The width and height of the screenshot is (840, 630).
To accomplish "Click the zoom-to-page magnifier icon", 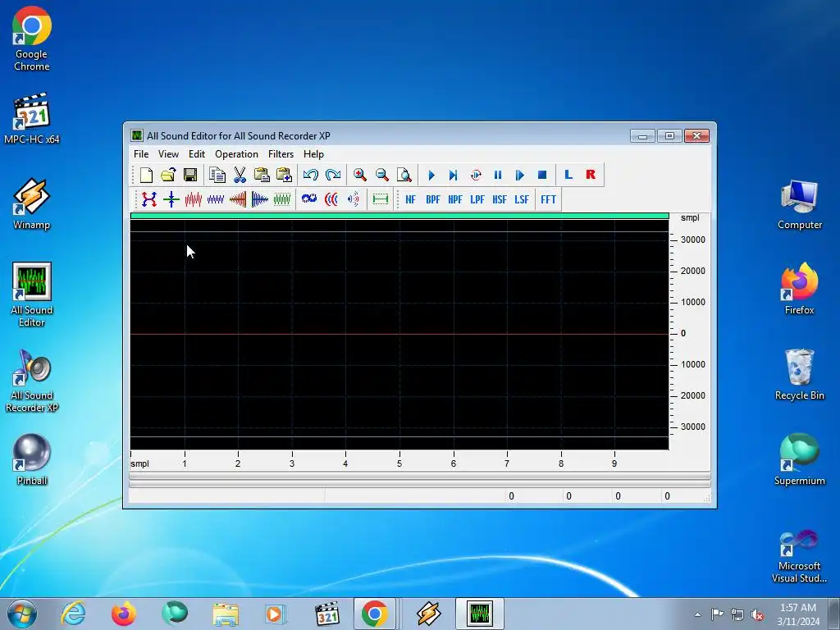I will [x=404, y=176].
